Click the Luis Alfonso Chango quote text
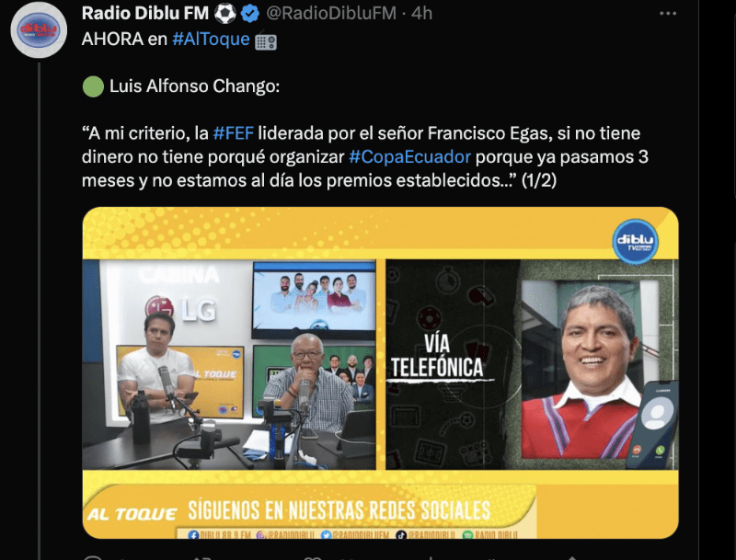The image size is (736, 560). click(x=364, y=156)
